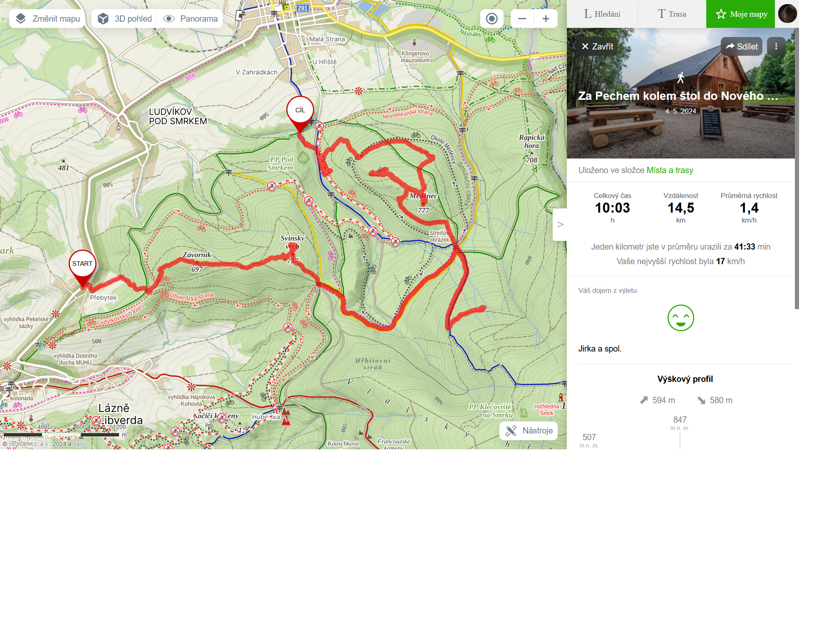Open the Trasa route planner tab

coord(672,14)
